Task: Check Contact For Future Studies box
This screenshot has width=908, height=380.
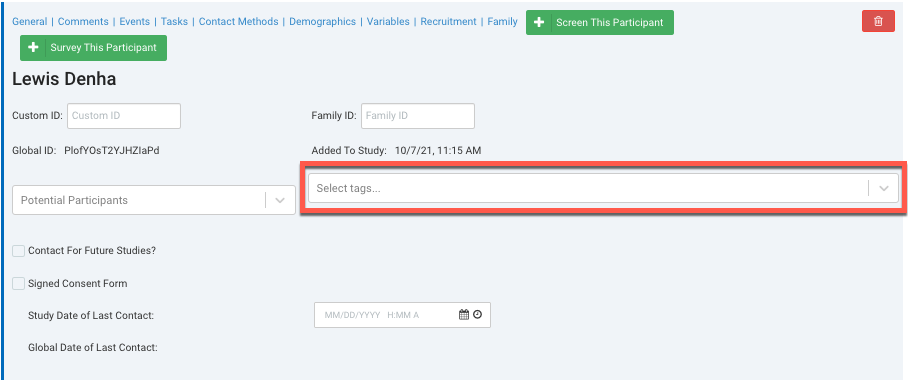Action: pyautogui.click(x=19, y=251)
